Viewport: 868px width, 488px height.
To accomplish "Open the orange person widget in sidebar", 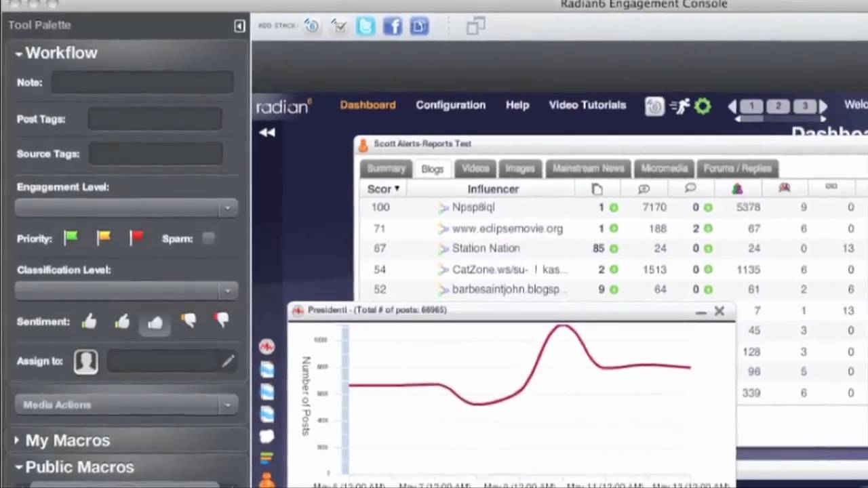I will [267, 480].
